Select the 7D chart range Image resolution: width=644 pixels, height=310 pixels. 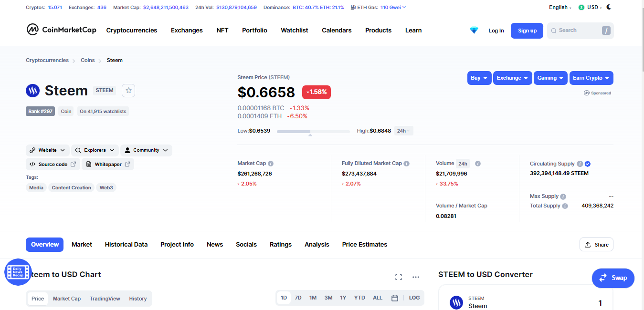298,298
